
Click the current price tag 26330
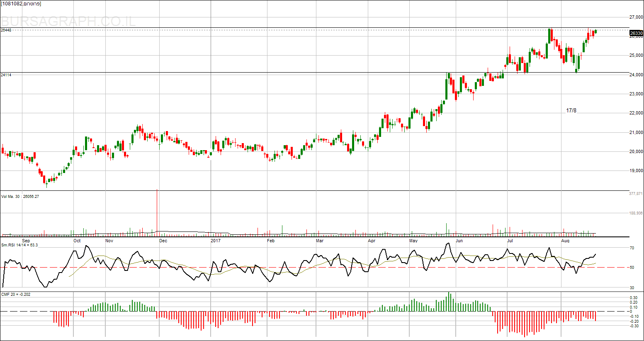[x=636, y=33]
